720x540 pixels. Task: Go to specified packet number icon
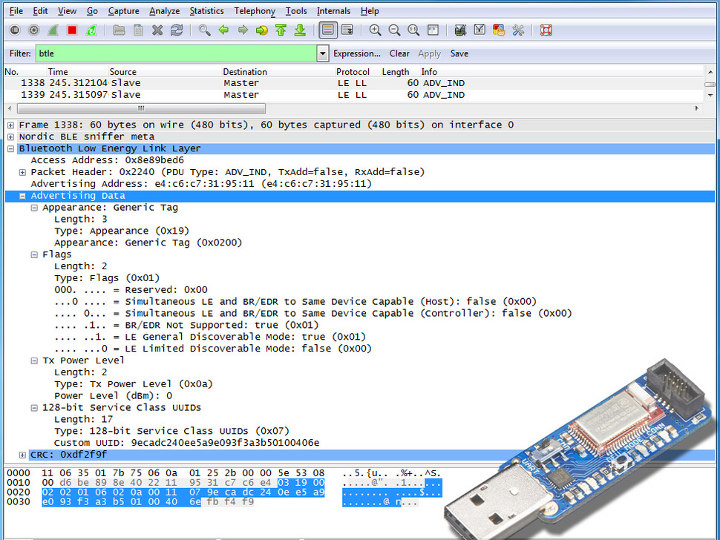pyautogui.click(x=262, y=30)
